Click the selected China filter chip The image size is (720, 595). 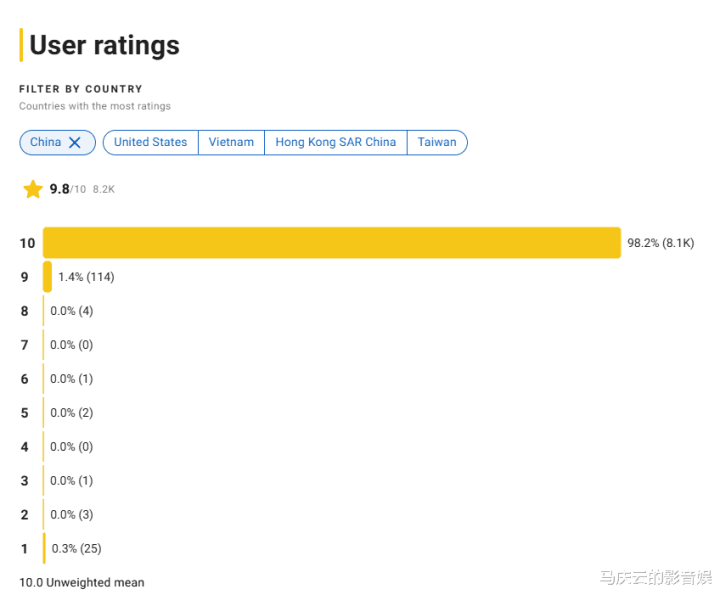click(57, 142)
